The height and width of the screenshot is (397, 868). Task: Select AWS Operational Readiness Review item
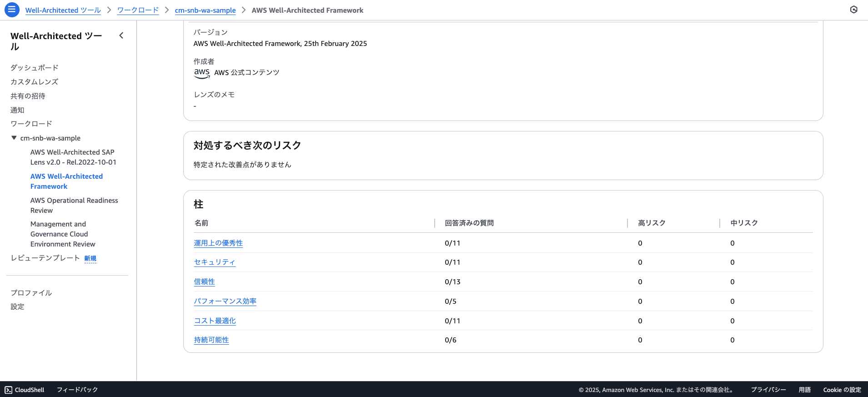[x=74, y=206]
